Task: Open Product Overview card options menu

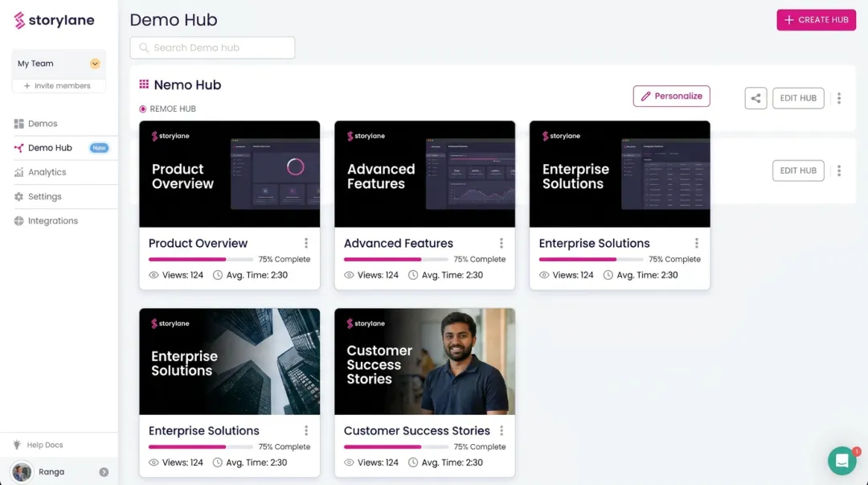Action: click(306, 244)
